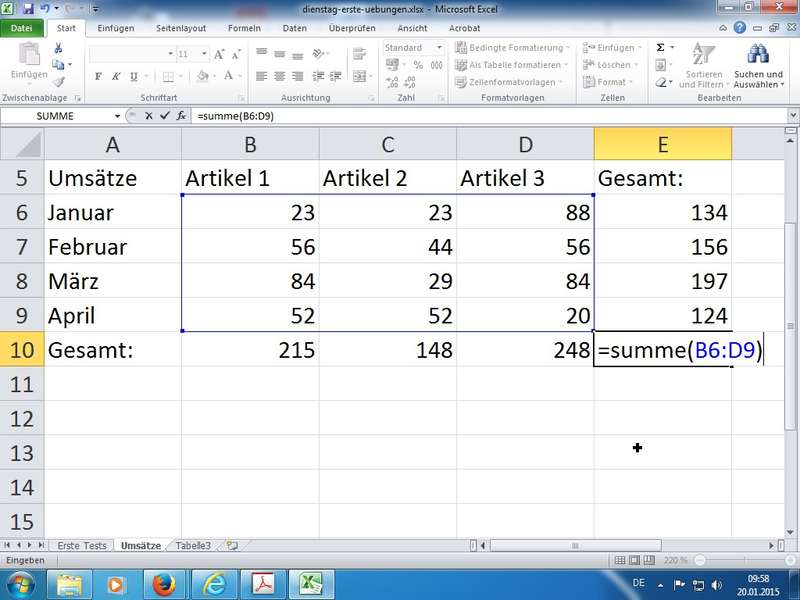
Task: Expand the Name Box dropdown arrow
Action: (118, 116)
